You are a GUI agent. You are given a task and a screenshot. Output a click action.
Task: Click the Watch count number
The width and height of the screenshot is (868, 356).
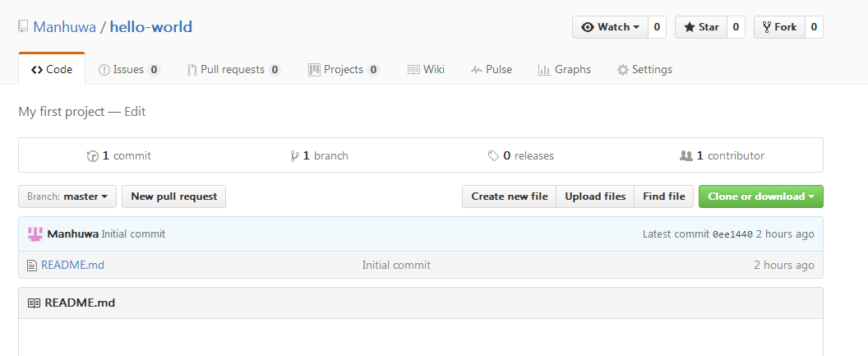tap(657, 27)
